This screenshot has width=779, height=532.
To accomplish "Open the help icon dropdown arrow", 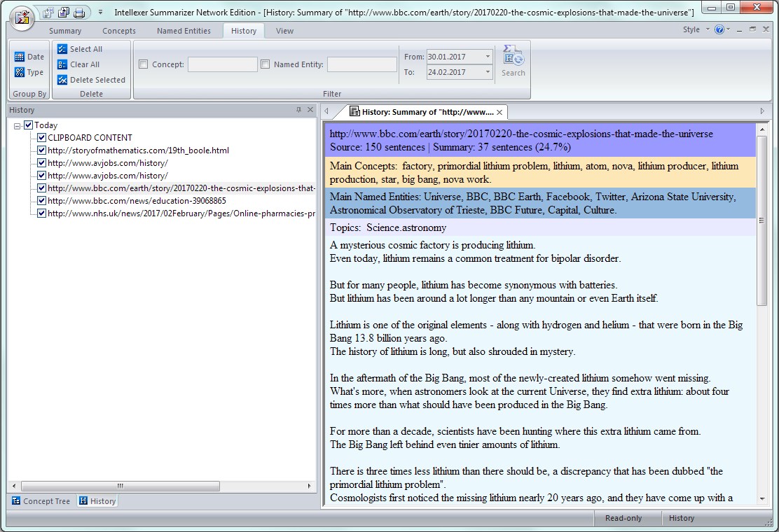I will [x=728, y=30].
